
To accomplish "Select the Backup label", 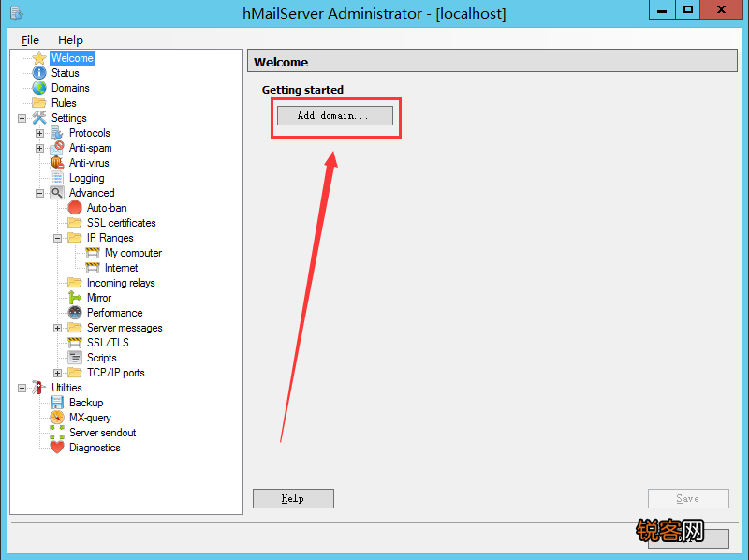I will click(86, 403).
